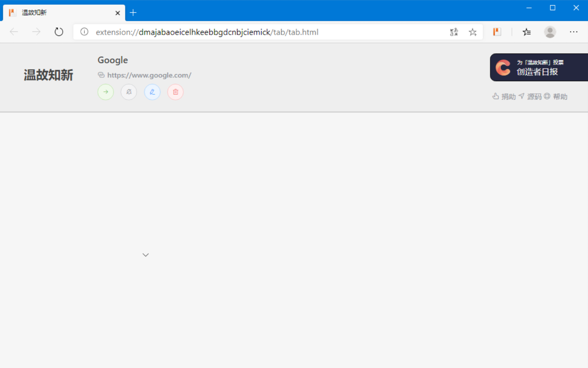Expand the down chevron arrow on the page
588x368 pixels.
click(x=146, y=255)
